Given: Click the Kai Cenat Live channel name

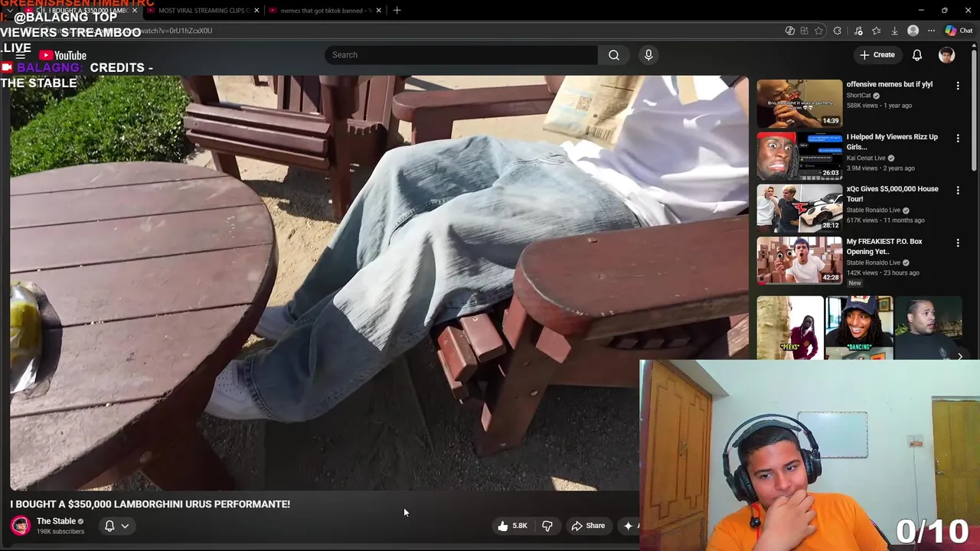Looking at the screenshot, I should click(866, 158).
